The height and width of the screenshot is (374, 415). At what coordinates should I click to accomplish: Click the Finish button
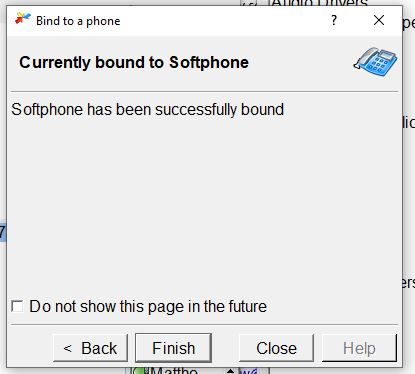(x=173, y=348)
